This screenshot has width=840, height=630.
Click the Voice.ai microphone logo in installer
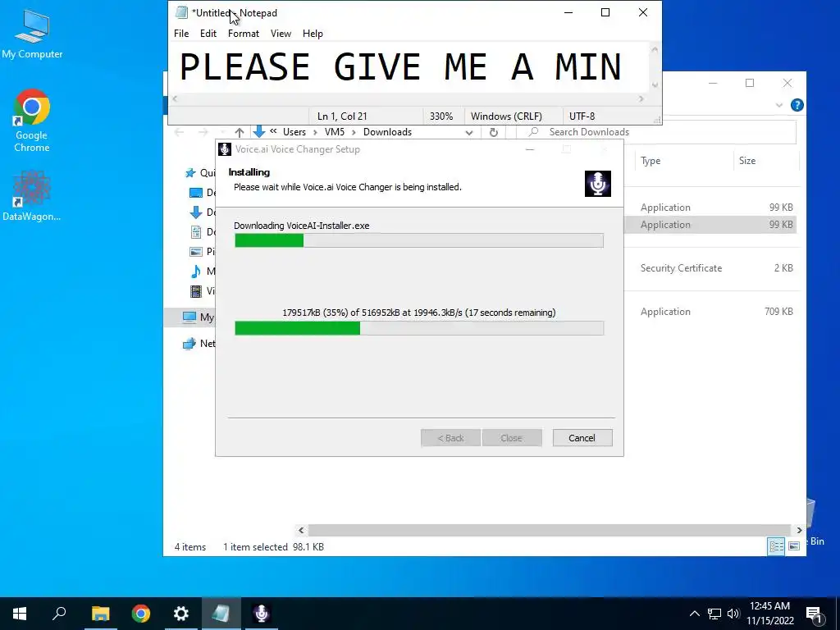point(597,184)
